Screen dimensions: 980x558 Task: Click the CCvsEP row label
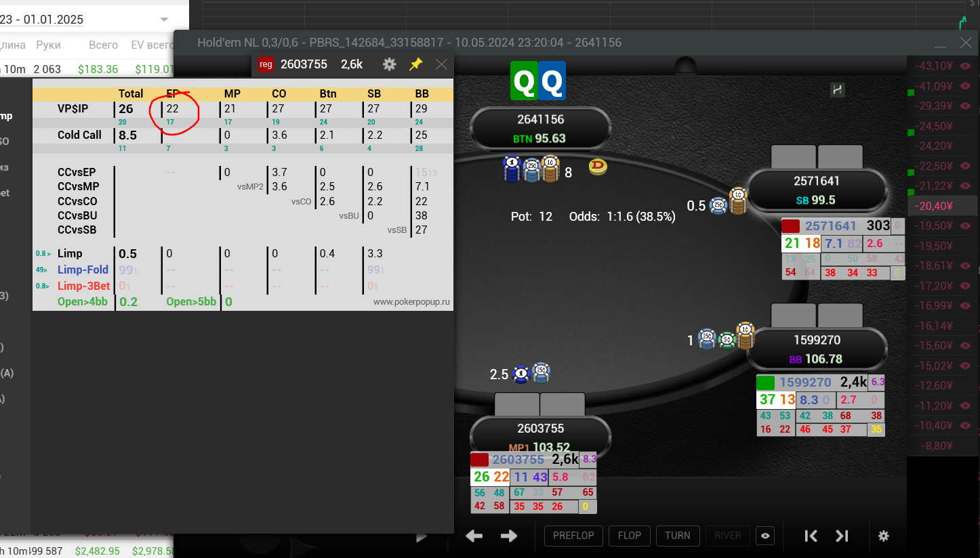coord(77,173)
